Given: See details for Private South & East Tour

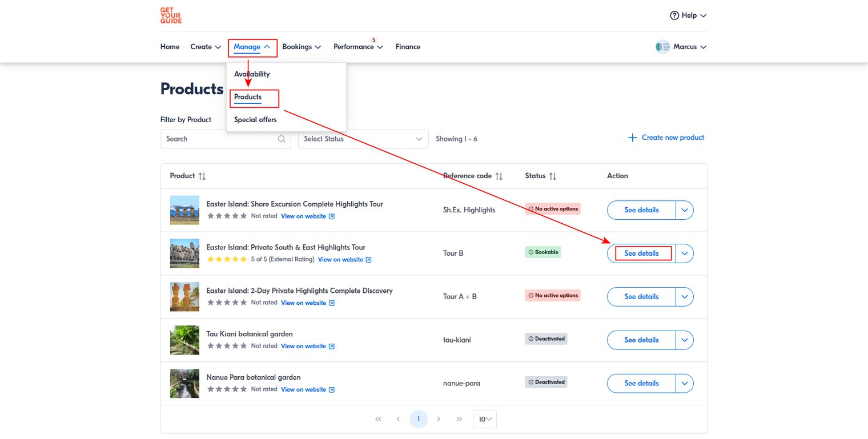Looking at the screenshot, I should [641, 253].
